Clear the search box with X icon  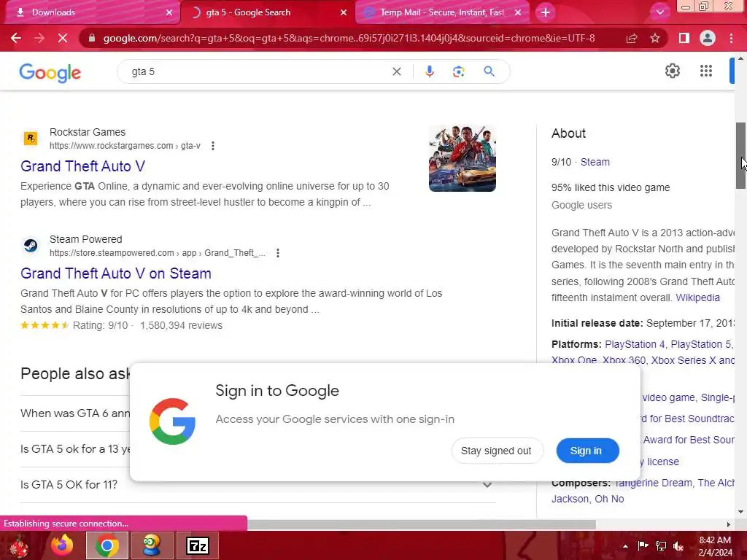396,71
